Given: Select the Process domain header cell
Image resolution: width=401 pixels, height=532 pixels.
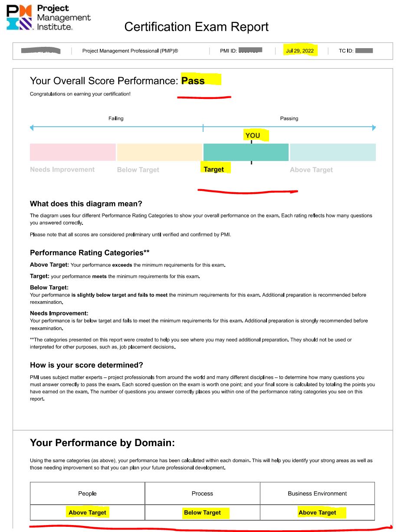Looking at the screenshot, I should [x=202, y=493].
